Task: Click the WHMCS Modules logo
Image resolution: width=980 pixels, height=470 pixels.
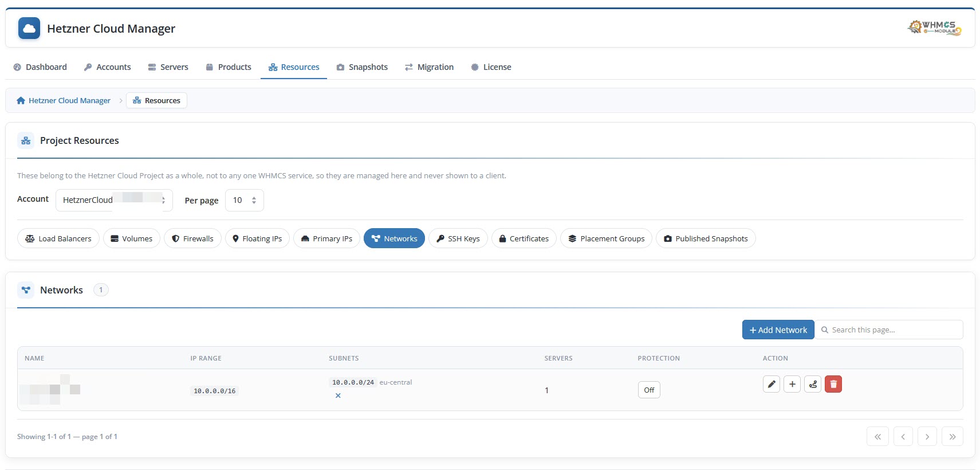Action: coord(935,28)
